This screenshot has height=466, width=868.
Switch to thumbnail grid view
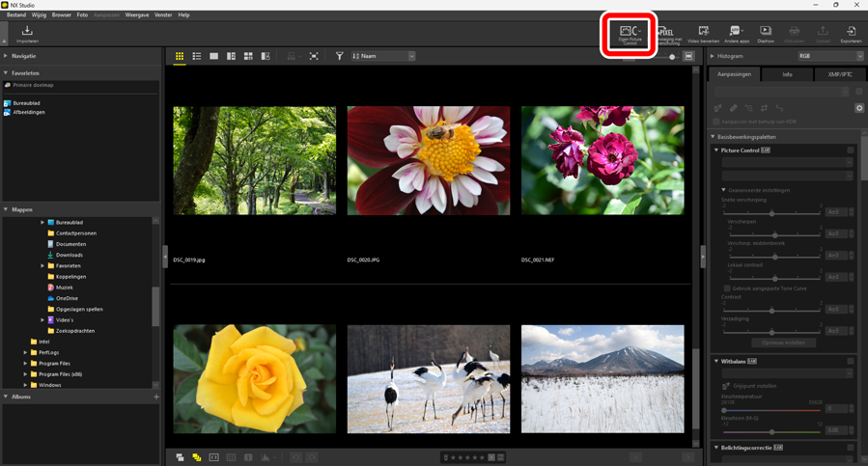(180, 57)
